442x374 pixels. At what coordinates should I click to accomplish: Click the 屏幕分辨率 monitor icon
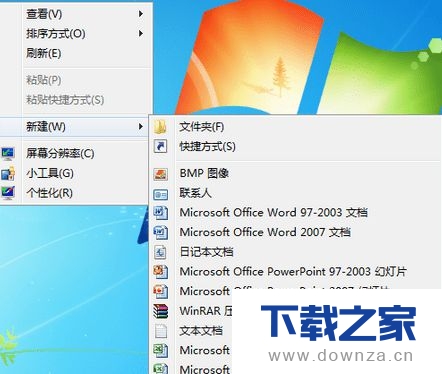pyautogui.click(x=8, y=154)
